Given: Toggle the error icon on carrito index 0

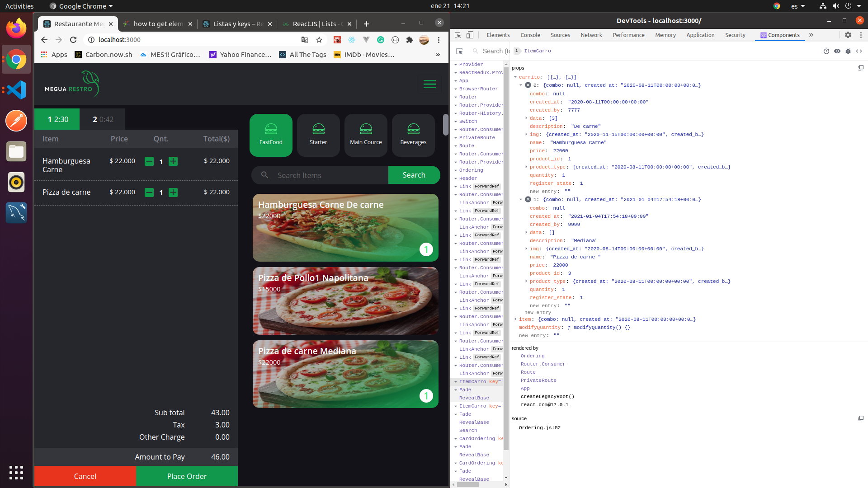Looking at the screenshot, I should click(x=528, y=85).
